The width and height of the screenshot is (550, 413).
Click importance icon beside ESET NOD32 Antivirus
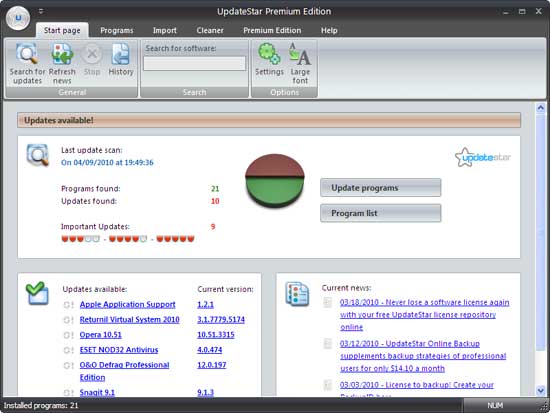point(68,350)
